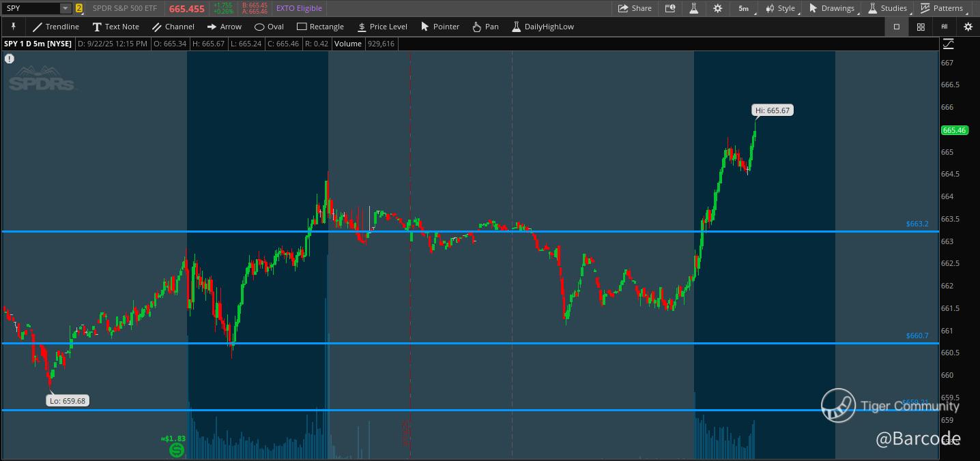
Task: Click the Share chart button
Action: pos(635,8)
